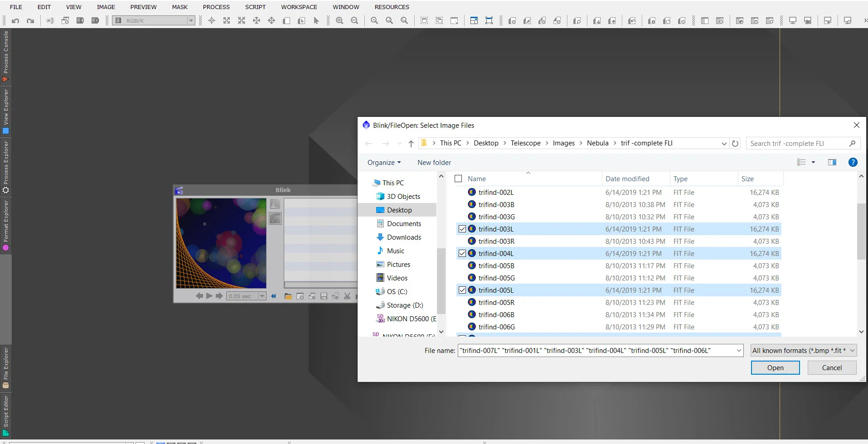Expand the address bar path dropdown arrow

point(724,143)
